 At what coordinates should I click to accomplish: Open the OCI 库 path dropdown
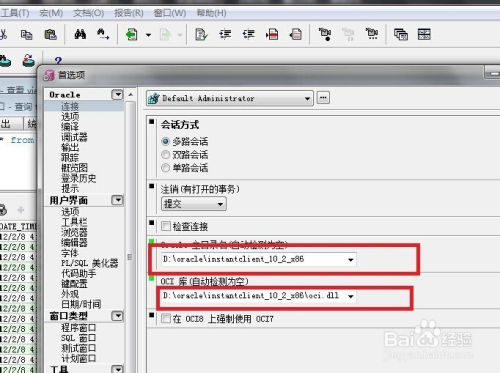(350, 296)
